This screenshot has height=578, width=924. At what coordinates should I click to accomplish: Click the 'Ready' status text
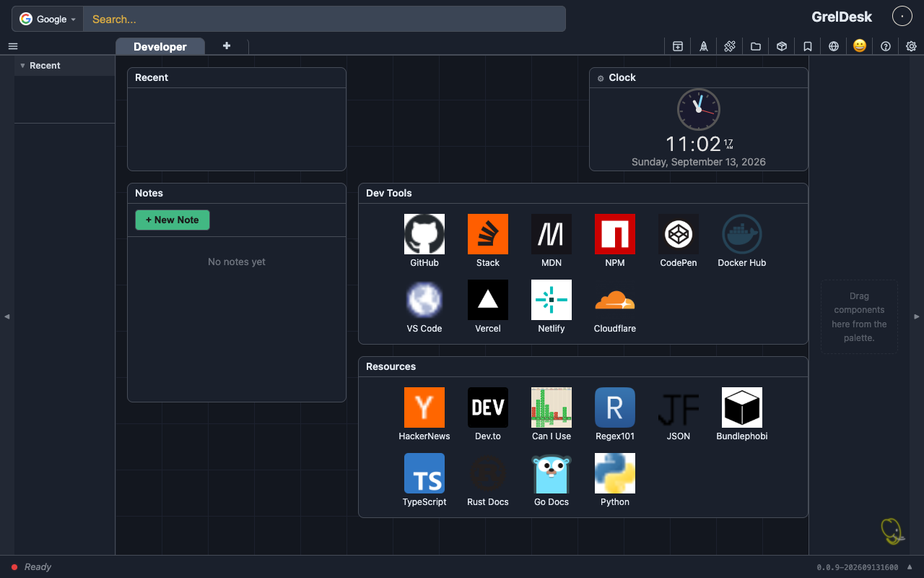click(x=38, y=567)
